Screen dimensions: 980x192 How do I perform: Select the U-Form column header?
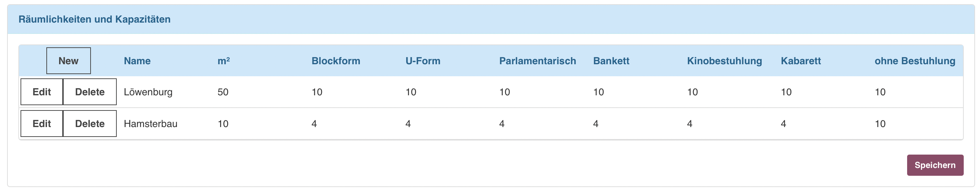click(423, 61)
